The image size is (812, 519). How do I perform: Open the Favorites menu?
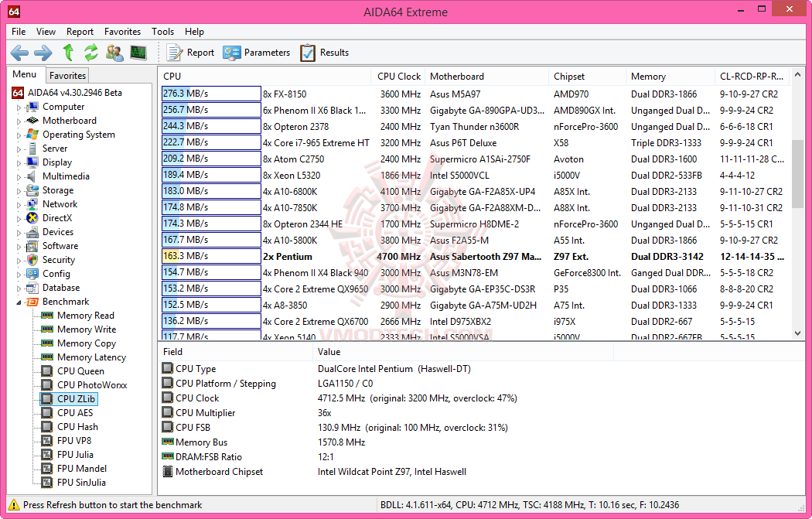[x=122, y=32]
